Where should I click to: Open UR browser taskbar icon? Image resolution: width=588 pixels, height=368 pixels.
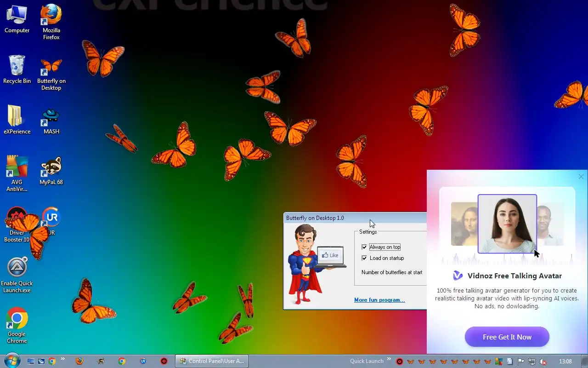[143, 362]
